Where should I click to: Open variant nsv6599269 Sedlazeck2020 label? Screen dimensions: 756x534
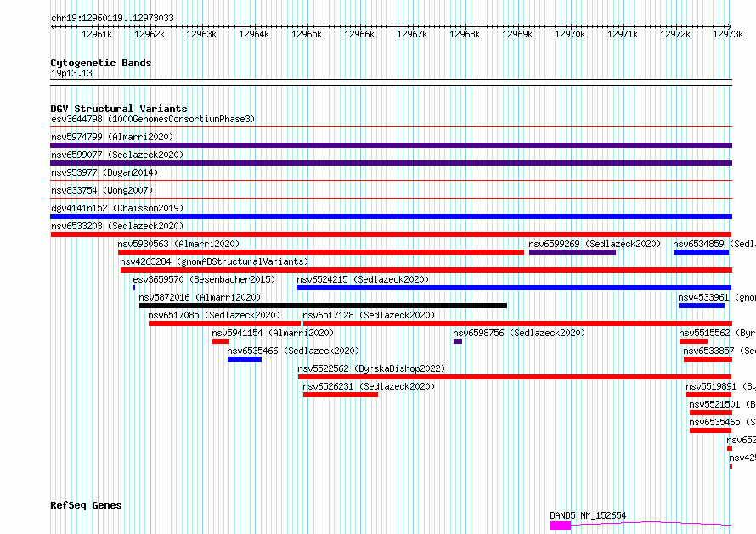coord(595,244)
